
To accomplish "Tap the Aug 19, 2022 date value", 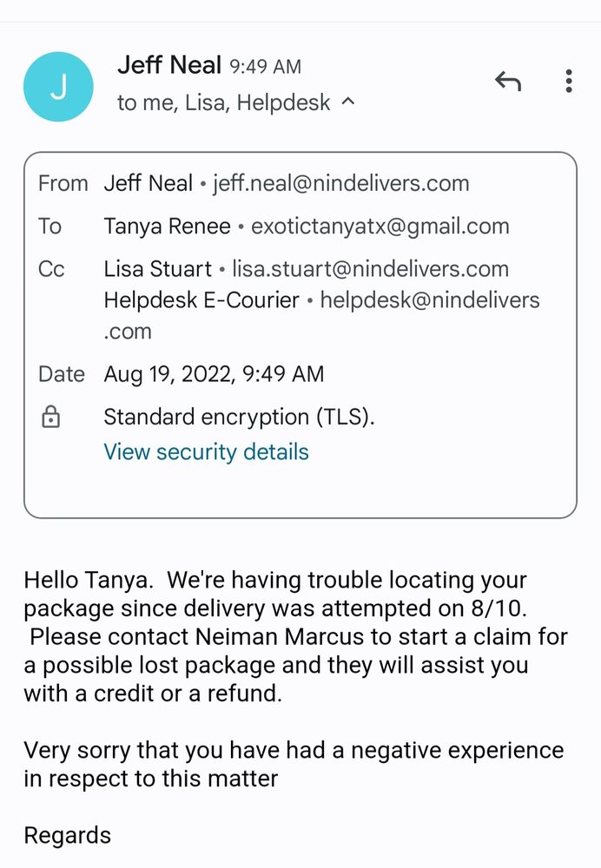I will click(x=214, y=374).
